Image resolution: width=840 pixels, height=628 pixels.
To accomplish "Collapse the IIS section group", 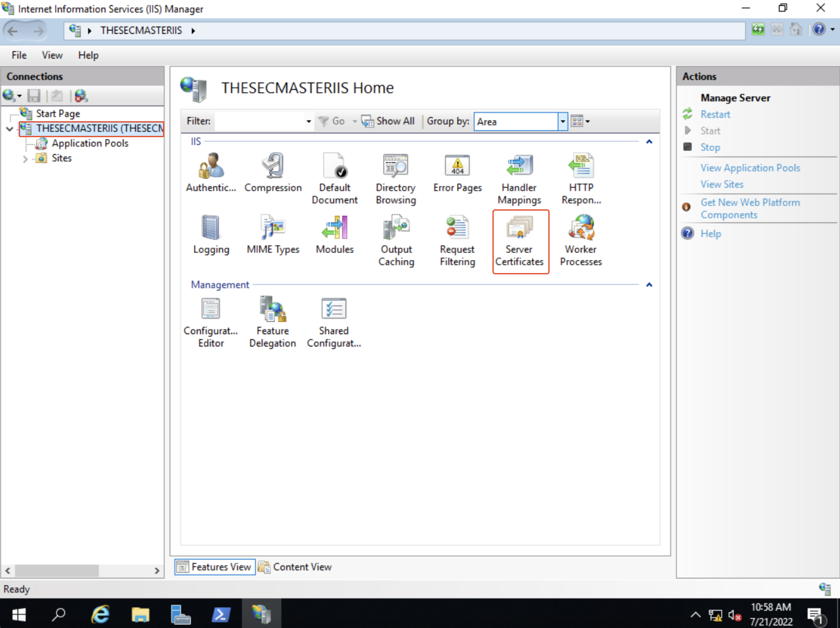I will pos(649,142).
